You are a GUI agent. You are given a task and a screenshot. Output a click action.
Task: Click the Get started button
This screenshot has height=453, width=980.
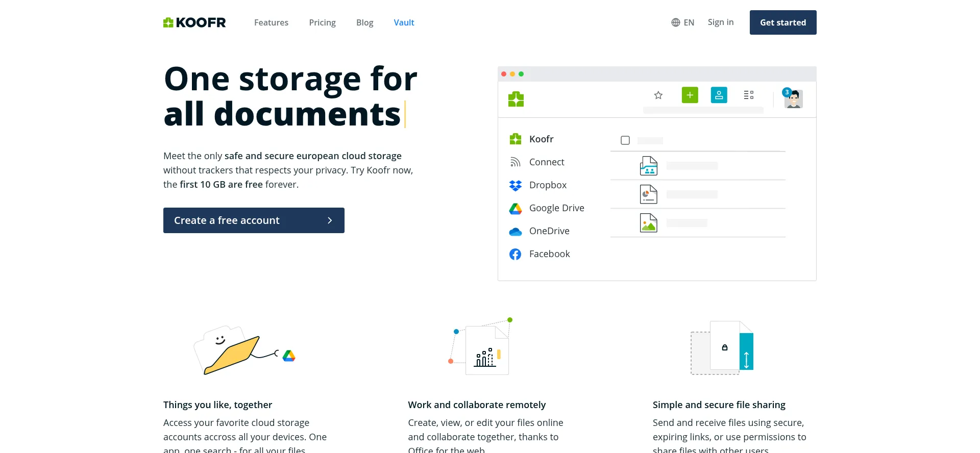coord(783,22)
